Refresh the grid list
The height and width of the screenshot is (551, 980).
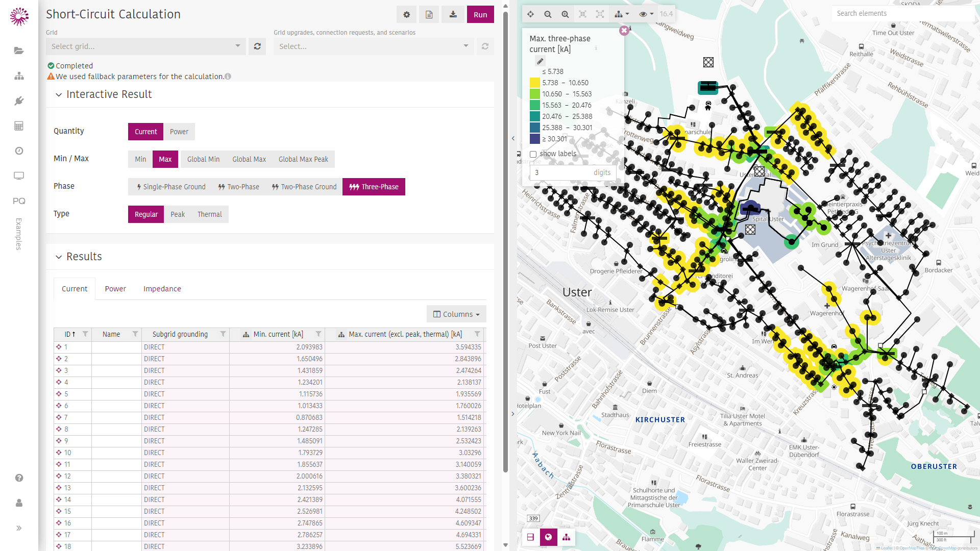click(257, 46)
